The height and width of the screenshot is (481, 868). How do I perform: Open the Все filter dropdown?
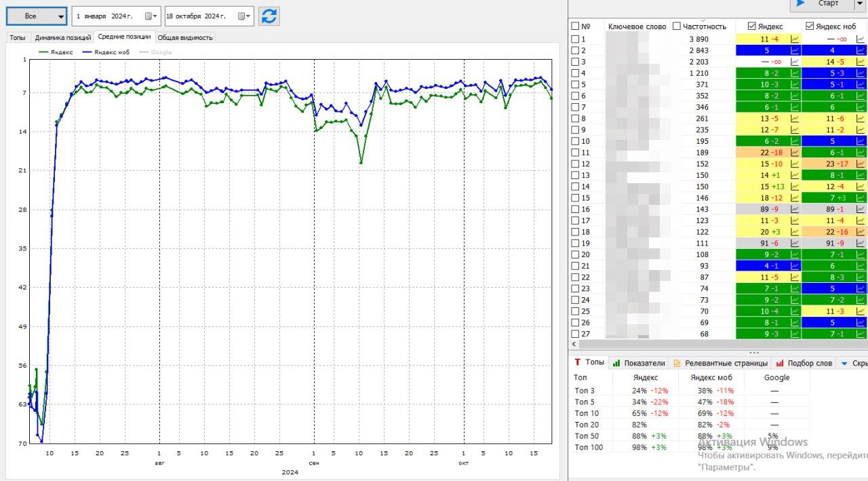pyautogui.click(x=37, y=16)
